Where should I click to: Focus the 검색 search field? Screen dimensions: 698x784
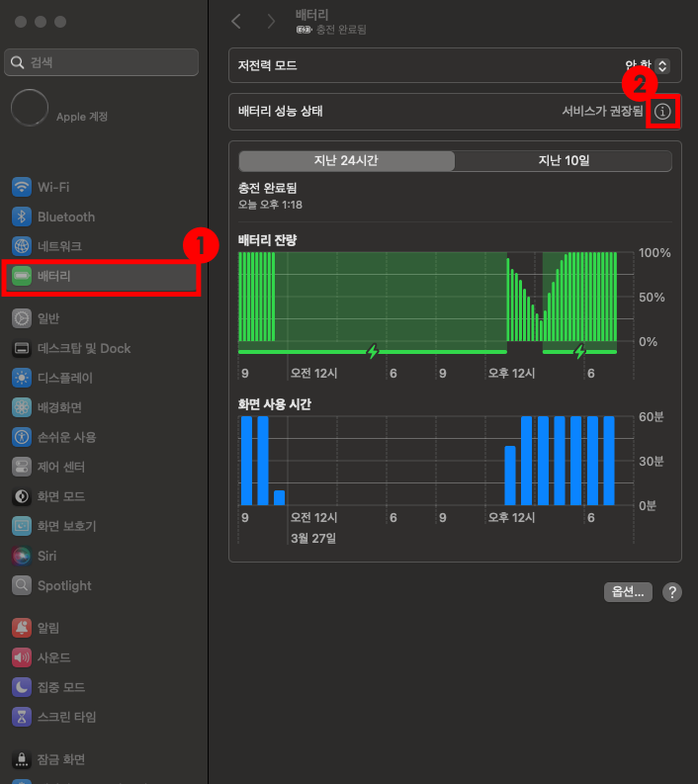[102, 62]
